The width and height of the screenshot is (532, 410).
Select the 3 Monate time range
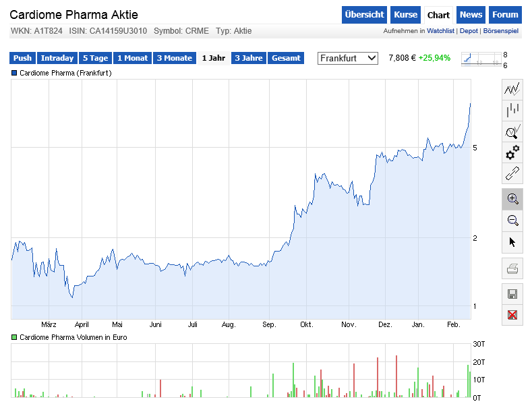pos(174,58)
